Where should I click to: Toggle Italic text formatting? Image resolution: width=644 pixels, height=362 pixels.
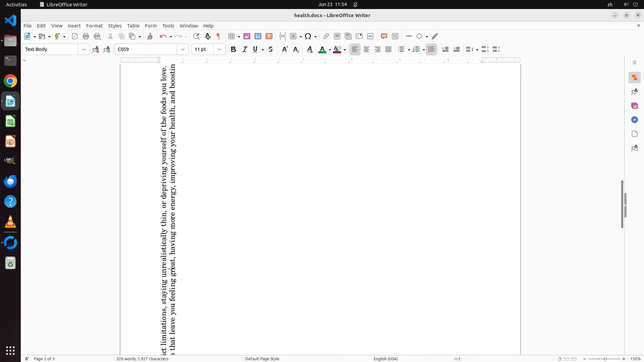tap(245, 50)
